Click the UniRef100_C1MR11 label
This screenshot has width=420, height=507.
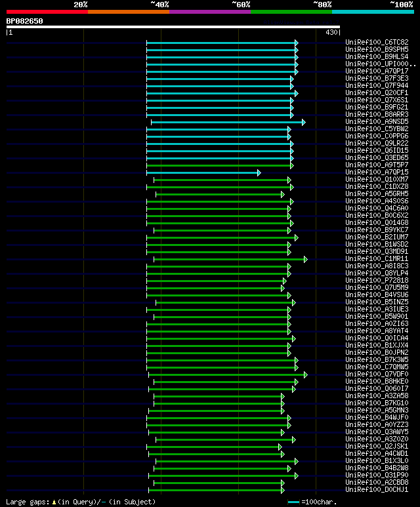click(x=377, y=258)
